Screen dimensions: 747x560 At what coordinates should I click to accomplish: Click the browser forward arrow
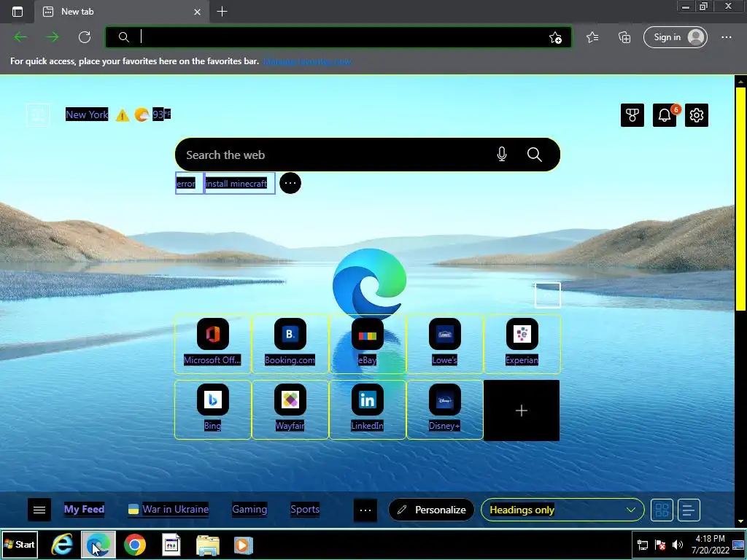[53, 37]
